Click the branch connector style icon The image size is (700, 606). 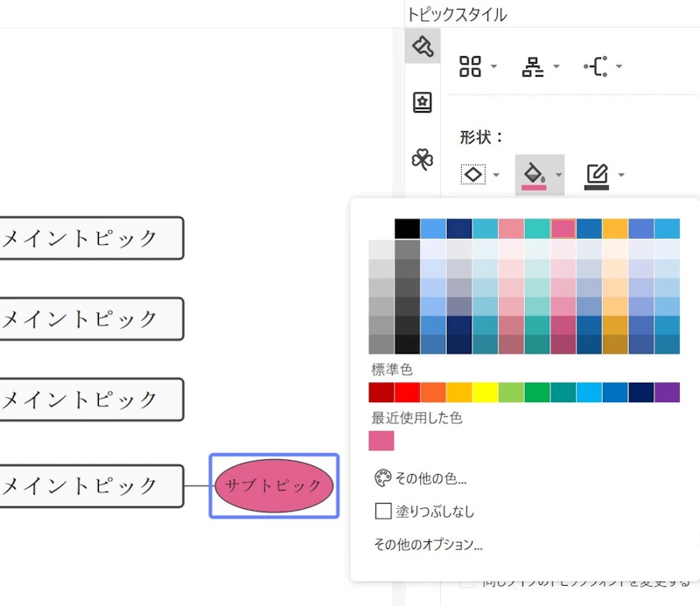tap(597, 66)
